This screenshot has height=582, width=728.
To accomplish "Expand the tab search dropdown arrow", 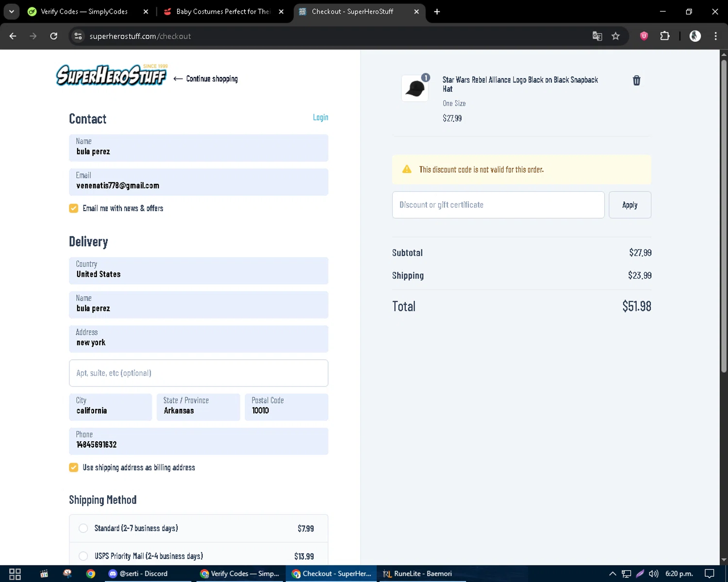I will [x=11, y=12].
